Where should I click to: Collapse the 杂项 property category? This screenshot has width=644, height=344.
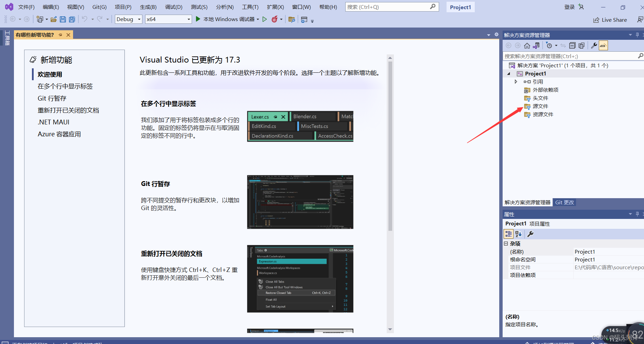506,243
